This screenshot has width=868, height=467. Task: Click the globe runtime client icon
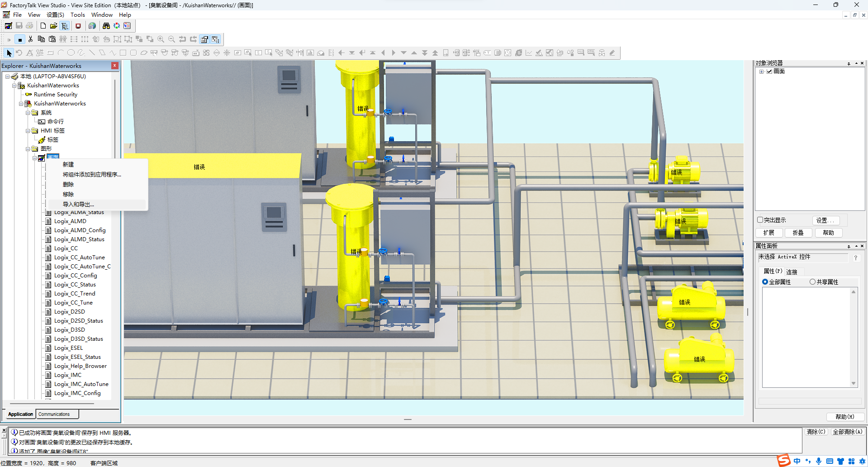(92, 26)
